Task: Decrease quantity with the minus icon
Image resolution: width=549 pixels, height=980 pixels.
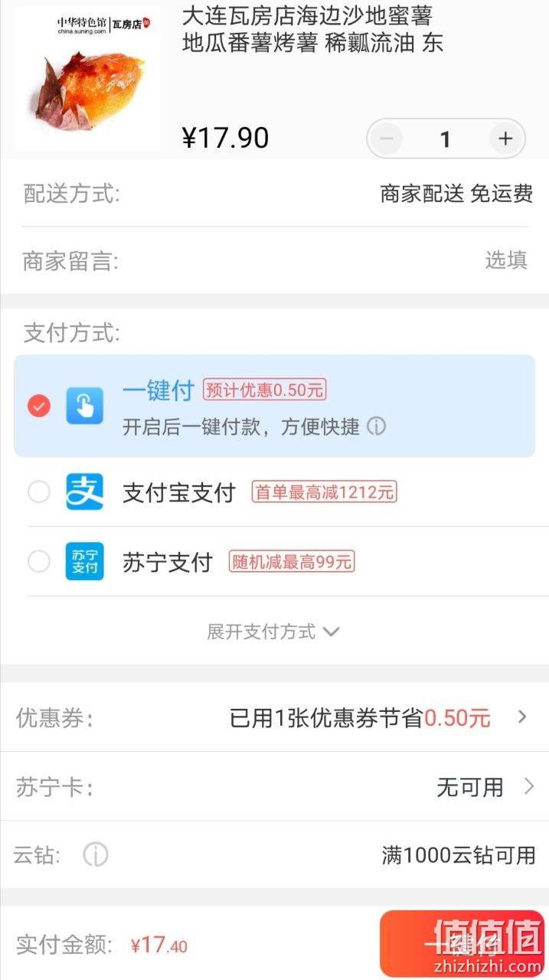Action: (387, 139)
